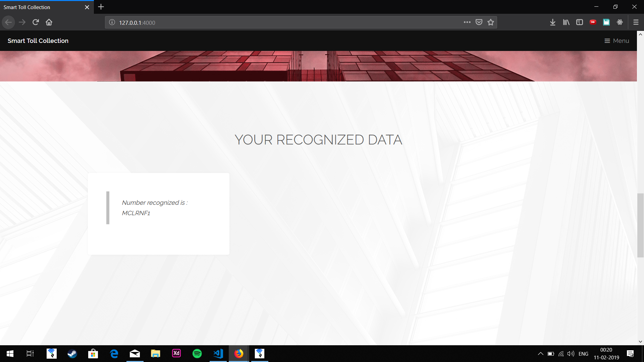The height and width of the screenshot is (362, 644).
Task: Save the page to Pocket
Action: click(x=479, y=22)
